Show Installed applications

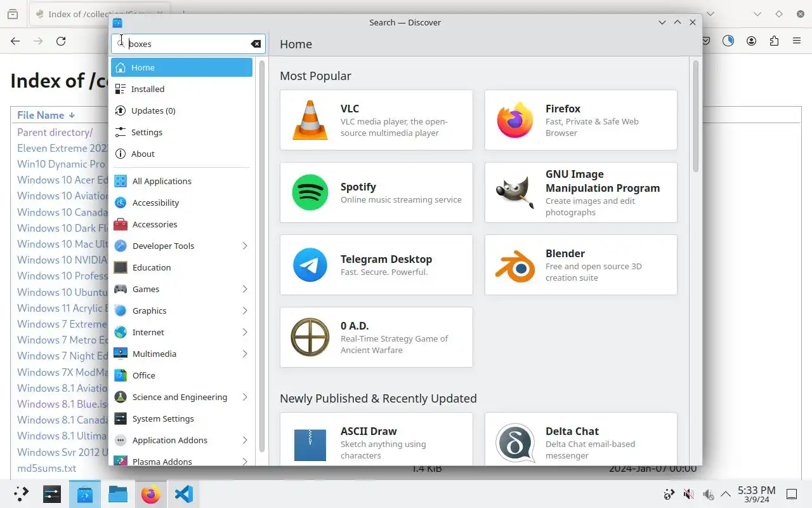[x=181, y=89]
